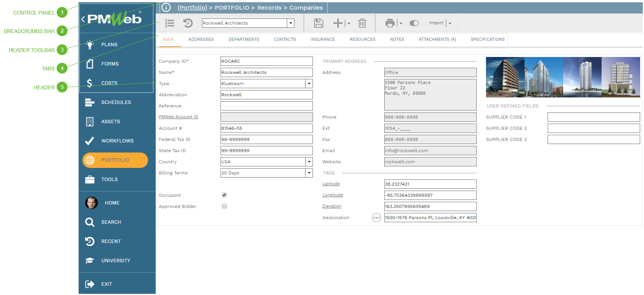
Task: Click the Save disk icon in toolbar
Action: [318, 23]
